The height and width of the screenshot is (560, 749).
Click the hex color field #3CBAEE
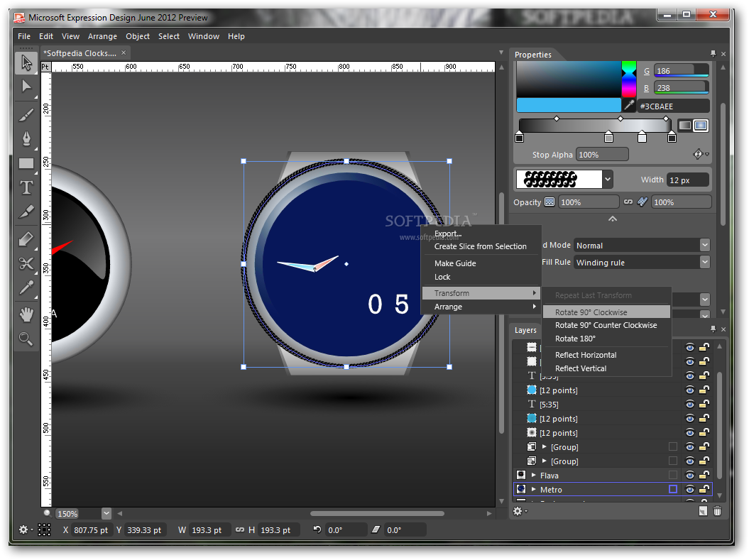[674, 106]
